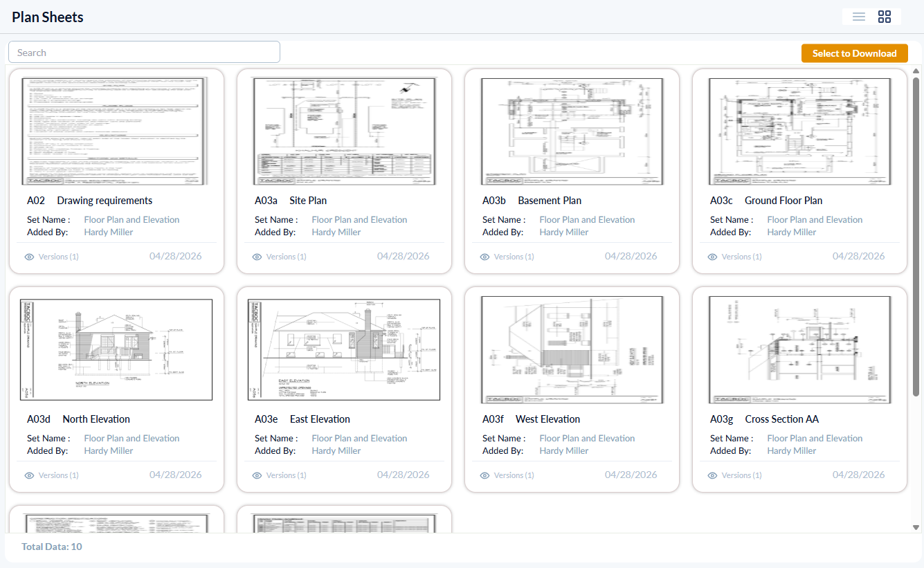The height and width of the screenshot is (568, 924).
Task: Select the 'A03f West Elevation' title
Action: pyautogui.click(x=531, y=419)
